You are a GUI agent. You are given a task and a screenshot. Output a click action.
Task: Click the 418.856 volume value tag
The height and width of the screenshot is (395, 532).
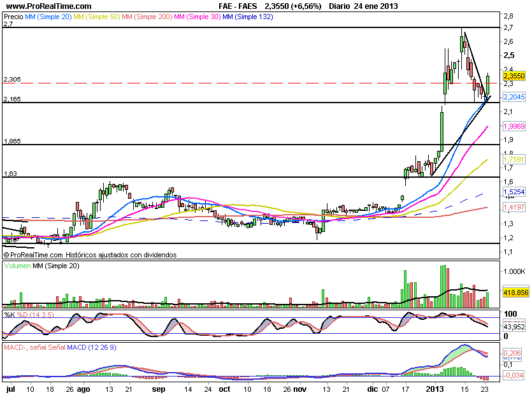click(514, 292)
